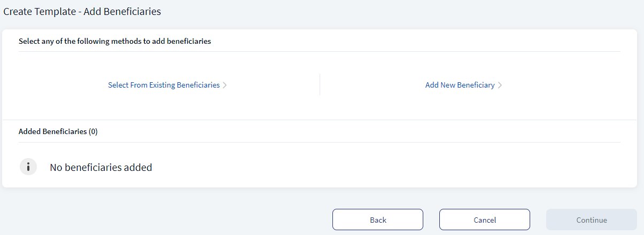The height and width of the screenshot is (235, 644).
Task: Click the word Template in the page title
Action: 55,11
